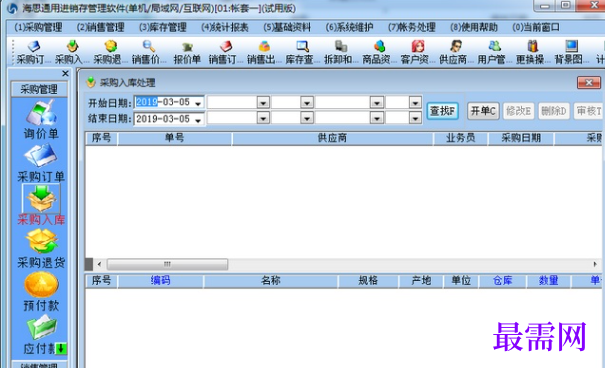Image resolution: width=605 pixels, height=368 pixels.
Task: Open the (1)采购管理 menu
Action: click(38, 27)
